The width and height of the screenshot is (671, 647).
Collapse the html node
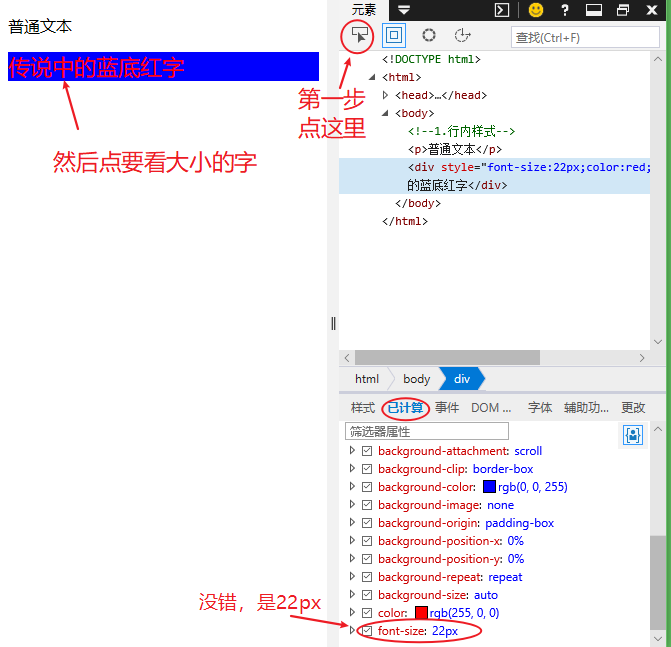(x=372, y=77)
